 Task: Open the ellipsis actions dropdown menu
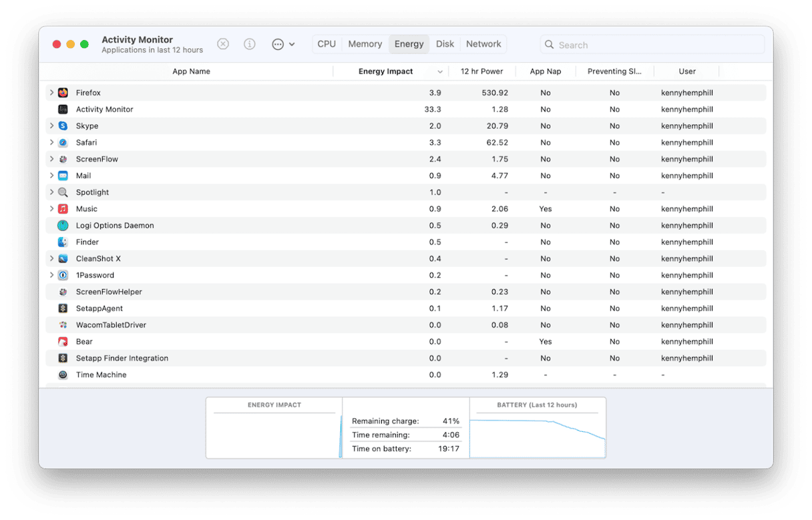283,44
